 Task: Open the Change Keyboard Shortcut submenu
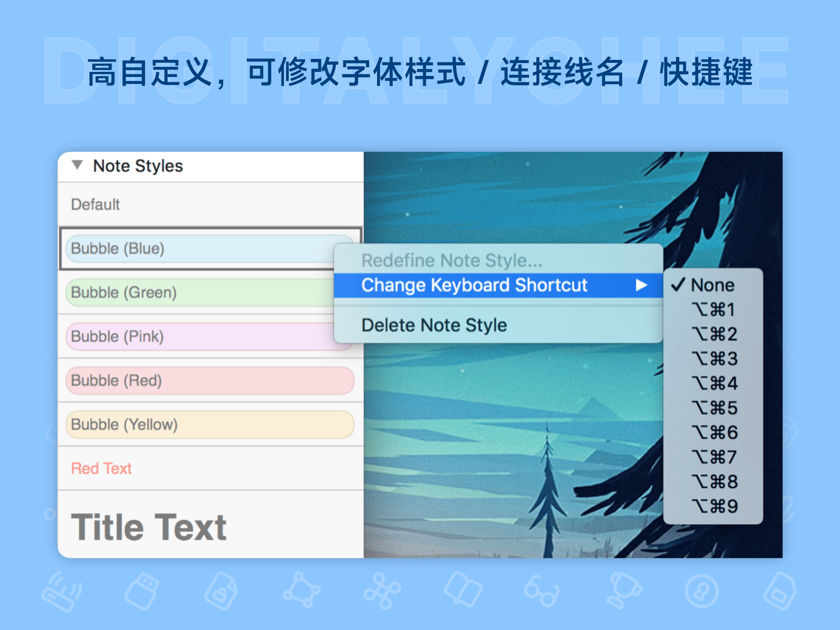[x=474, y=286]
